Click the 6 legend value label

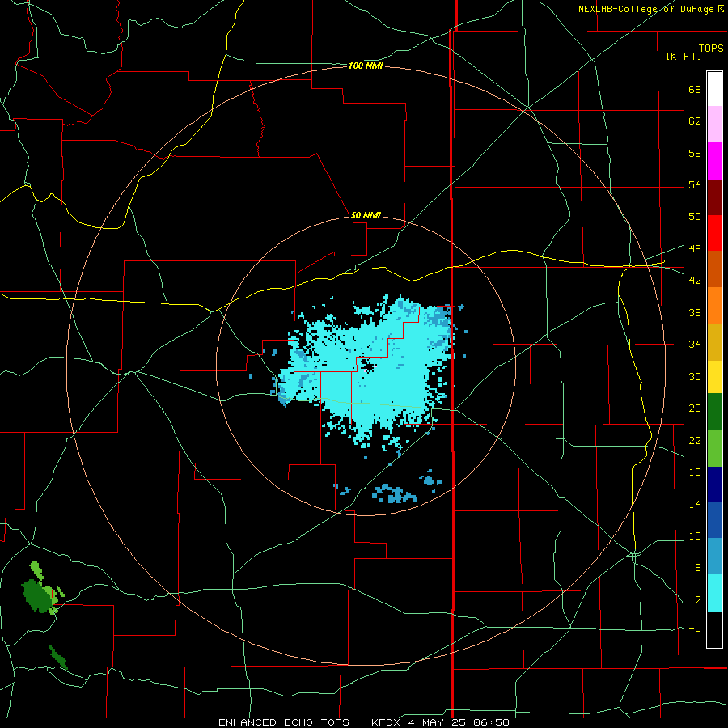[697, 567]
